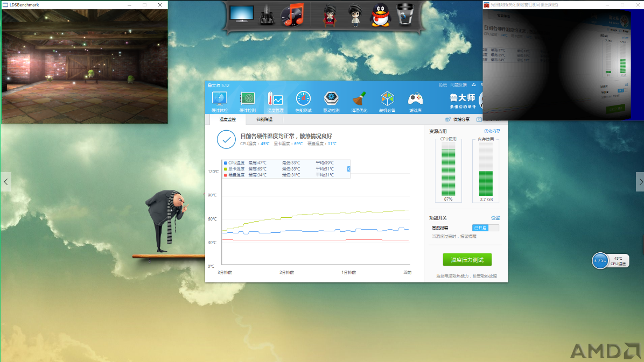This screenshot has width=644, height=362.
Task: Click the 论坛 forum link
Action: 443,85
